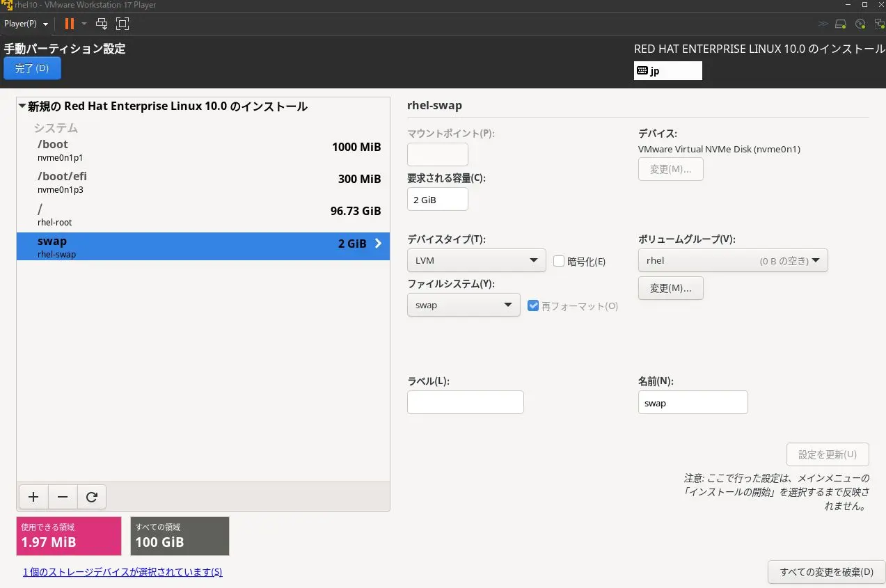Image resolution: width=886 pixels, height=588 pixels.
Task: Open the selected storage devices link
Action: 122,571
